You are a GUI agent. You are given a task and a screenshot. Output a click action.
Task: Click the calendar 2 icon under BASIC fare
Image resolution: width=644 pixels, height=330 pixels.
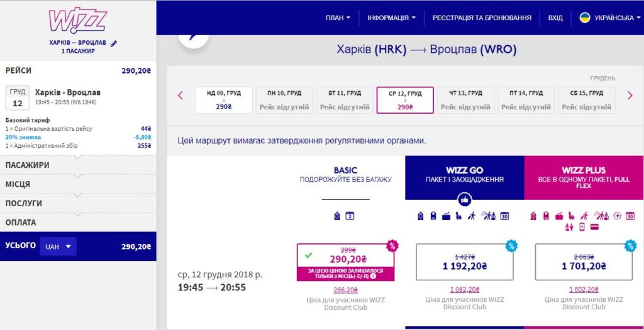[350, 216]
